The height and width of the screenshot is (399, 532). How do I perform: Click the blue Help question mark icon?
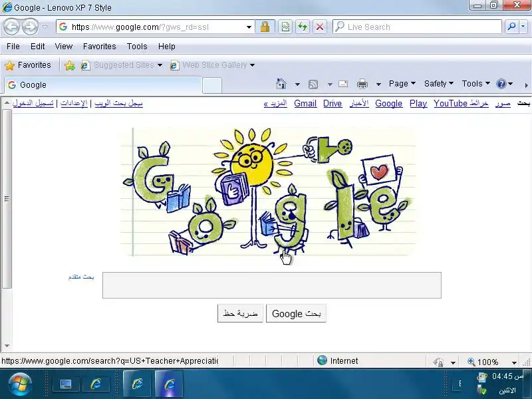(x=501, y=84)
